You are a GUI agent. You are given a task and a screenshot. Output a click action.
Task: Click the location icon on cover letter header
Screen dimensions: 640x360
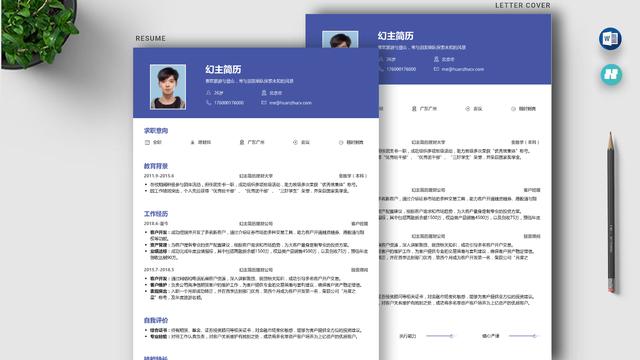pyautogui.click(x=436, y=60)
